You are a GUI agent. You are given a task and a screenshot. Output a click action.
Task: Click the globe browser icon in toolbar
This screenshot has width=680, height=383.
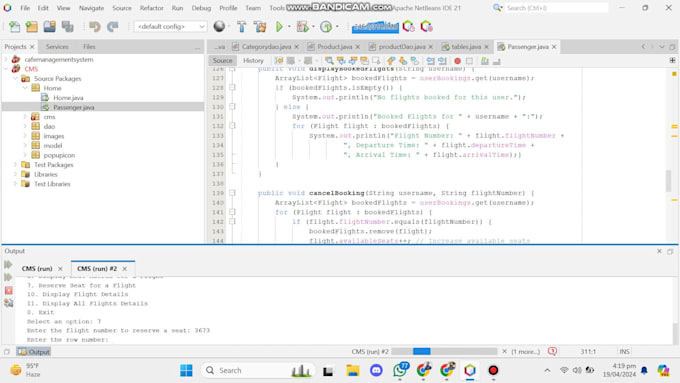coord(219,26)
